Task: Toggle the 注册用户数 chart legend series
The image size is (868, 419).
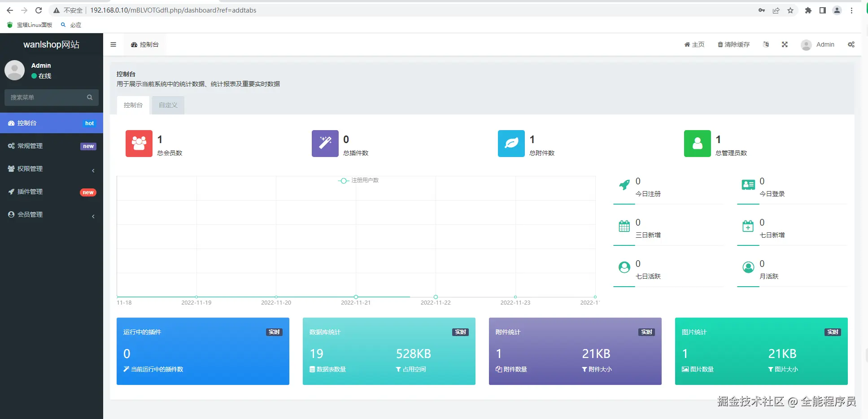Action: (x=358, y=180)
